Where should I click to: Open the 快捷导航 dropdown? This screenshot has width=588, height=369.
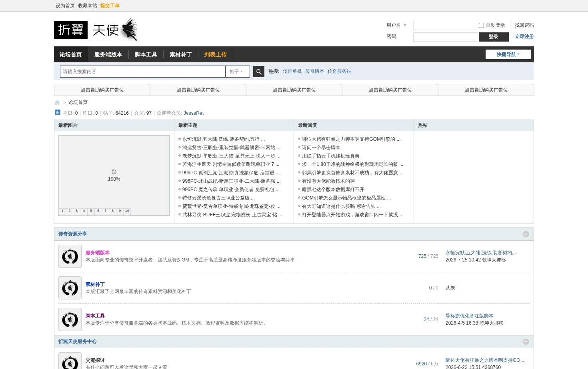click(x=508, y=54)
